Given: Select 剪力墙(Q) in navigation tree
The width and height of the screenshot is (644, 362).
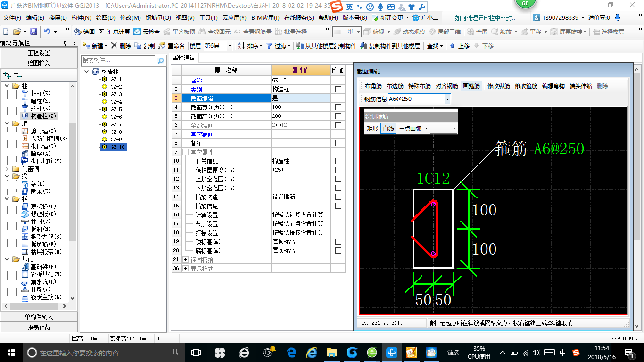Looking at the screenshot, I should click(x=39, y=131).
